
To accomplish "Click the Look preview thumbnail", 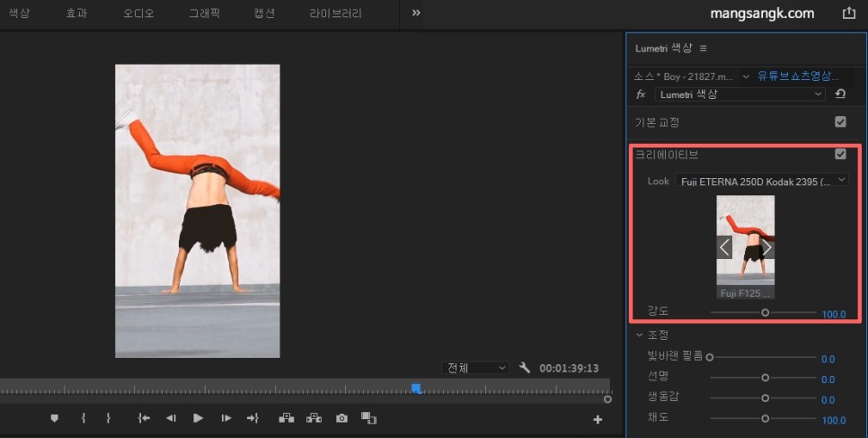I will (x=746, y=240).
